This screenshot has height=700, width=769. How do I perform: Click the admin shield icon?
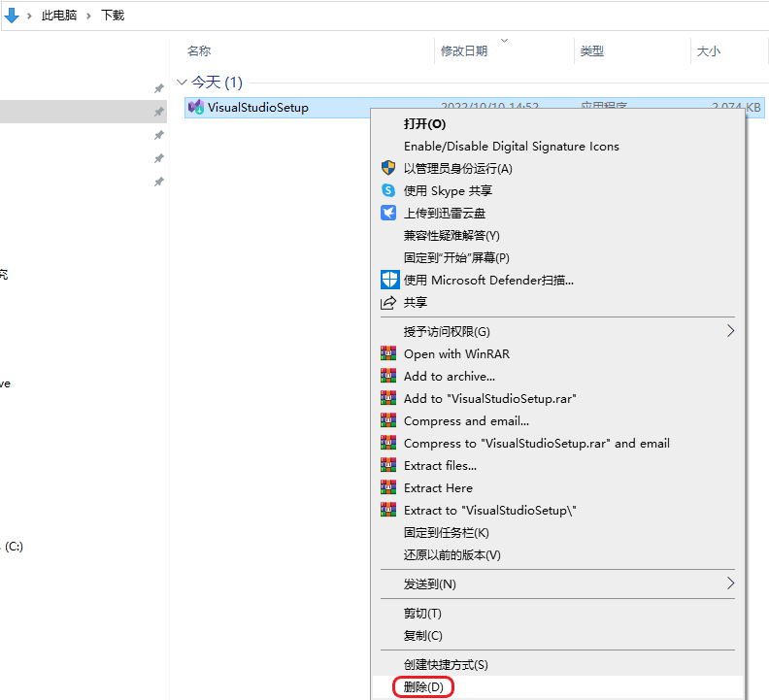click(388, 168)
